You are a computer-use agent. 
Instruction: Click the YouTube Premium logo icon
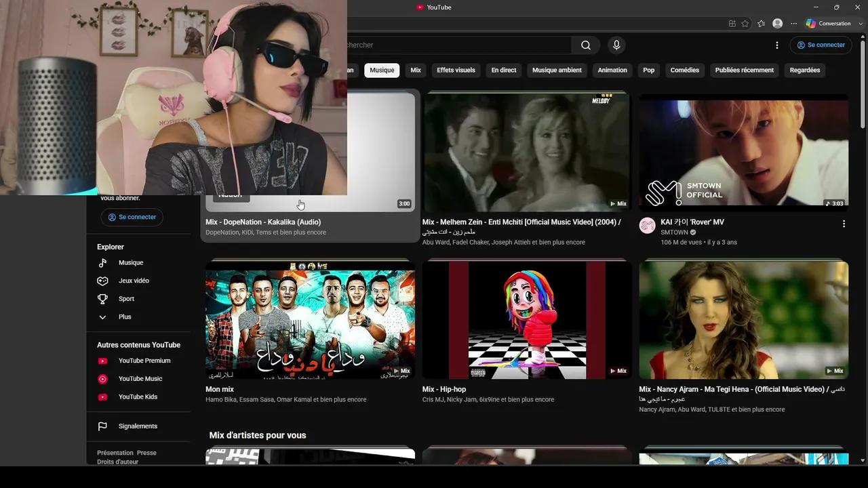click(102, 361)
